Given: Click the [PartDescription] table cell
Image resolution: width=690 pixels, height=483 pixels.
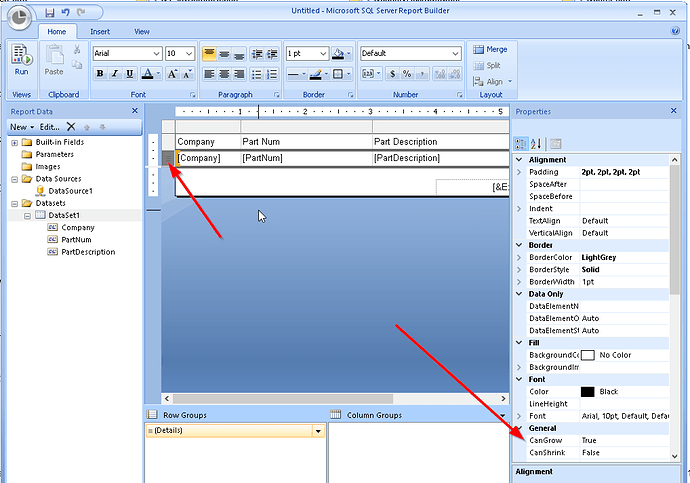Looking at the screenshot, I should [x=440, y=158].
